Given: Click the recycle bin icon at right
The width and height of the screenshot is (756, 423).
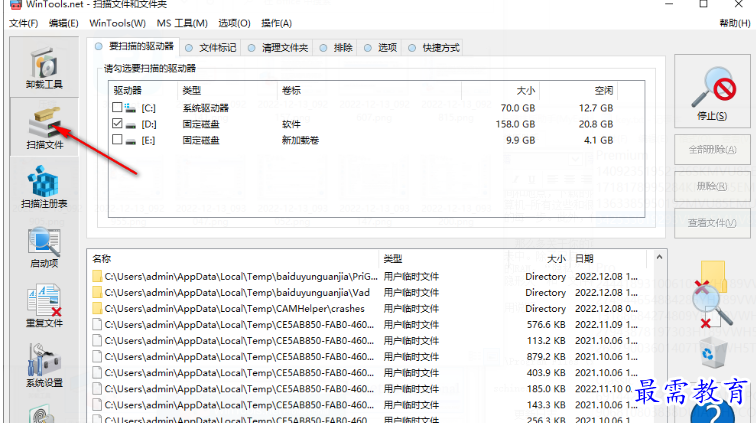Looking at the screenshot, I should tap(712, 354).
